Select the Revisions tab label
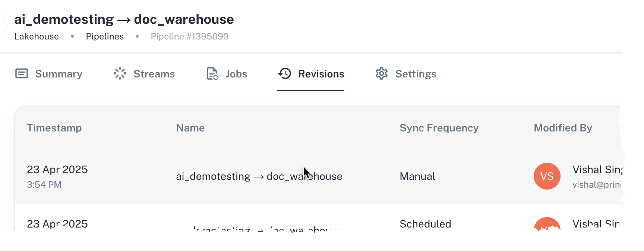 coord(321,74)
